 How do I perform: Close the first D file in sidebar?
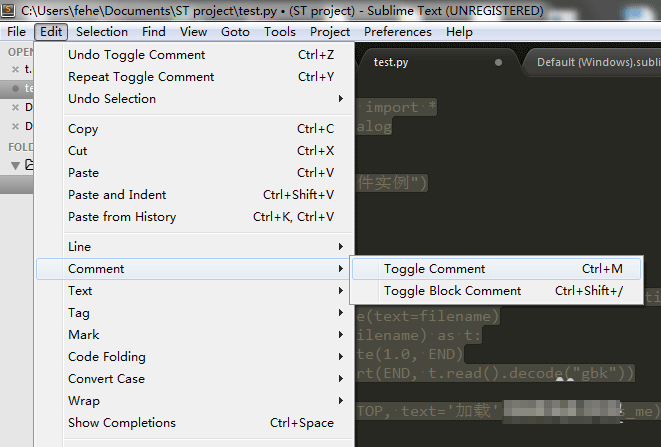tap(15, 108)
